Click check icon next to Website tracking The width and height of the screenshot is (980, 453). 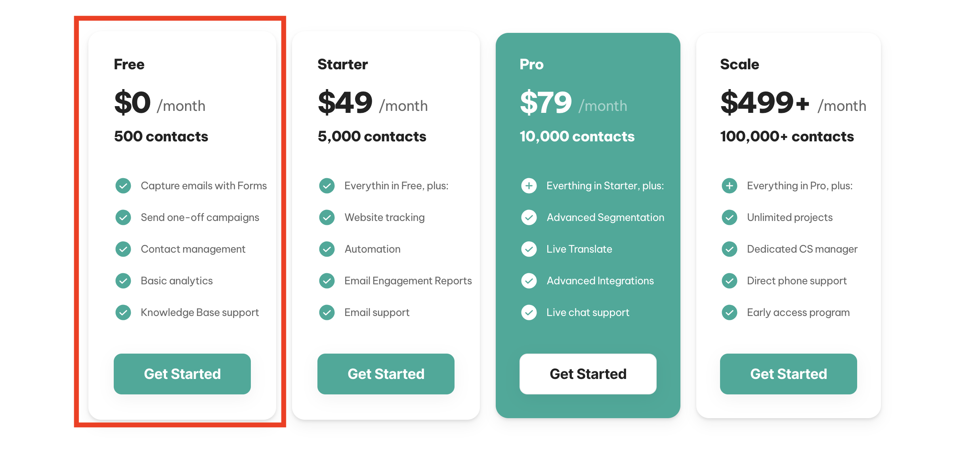point(327,217)
